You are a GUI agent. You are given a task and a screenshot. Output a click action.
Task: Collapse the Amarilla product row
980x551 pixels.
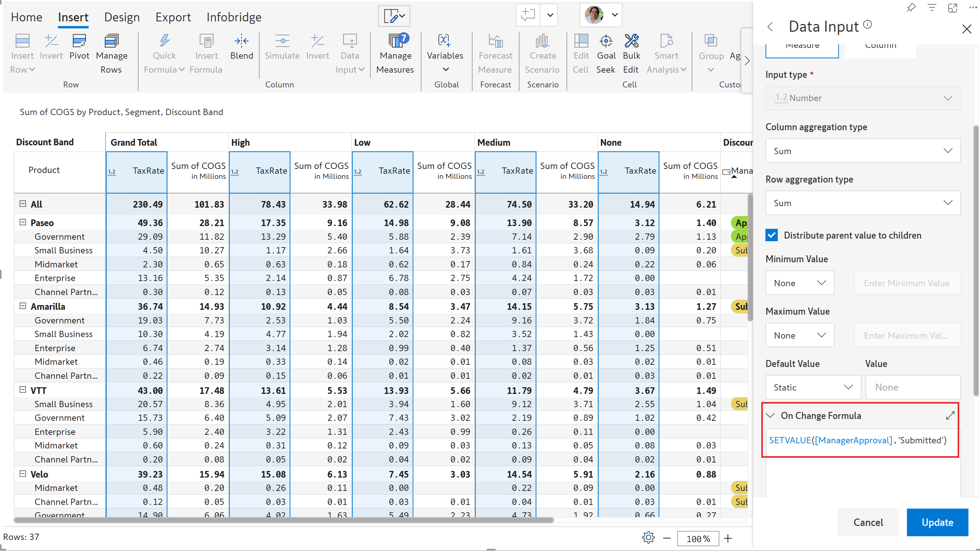(23, 306)
